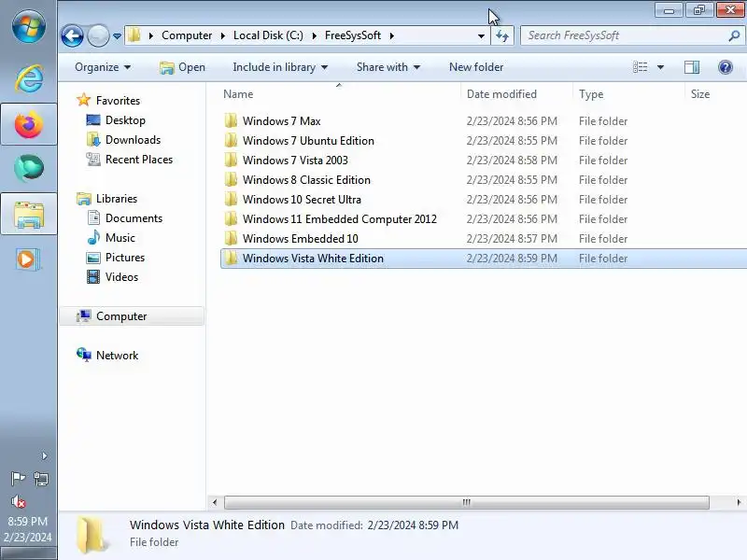Click the folder icon in address bar

134,35
